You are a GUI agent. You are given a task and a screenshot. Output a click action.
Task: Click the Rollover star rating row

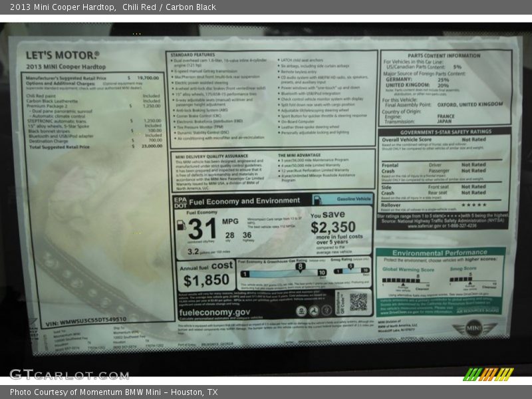(x=434, y=205)
